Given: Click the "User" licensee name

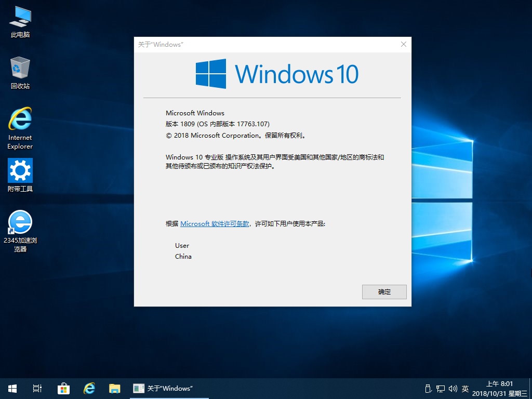Looking at the screenshot, I should pyautogui.click(x=182, y=246).
